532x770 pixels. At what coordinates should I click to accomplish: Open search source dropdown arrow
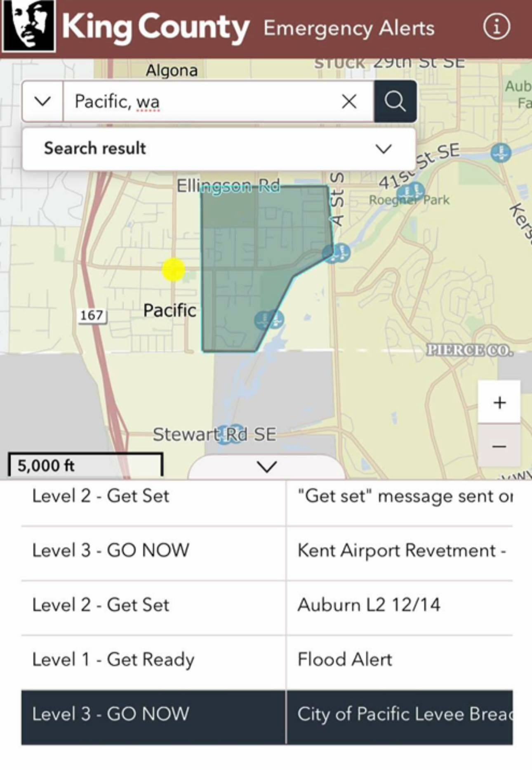[42, 102]
